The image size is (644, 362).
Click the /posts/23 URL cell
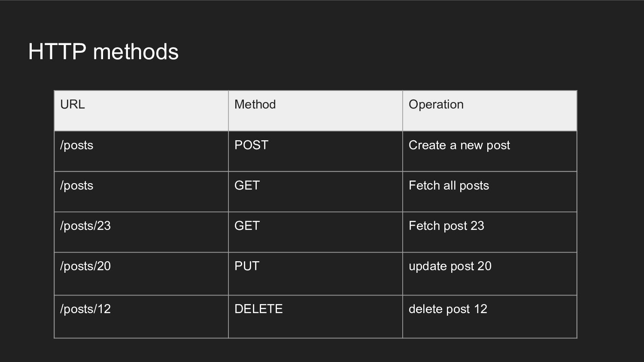[x=141, y=232]
